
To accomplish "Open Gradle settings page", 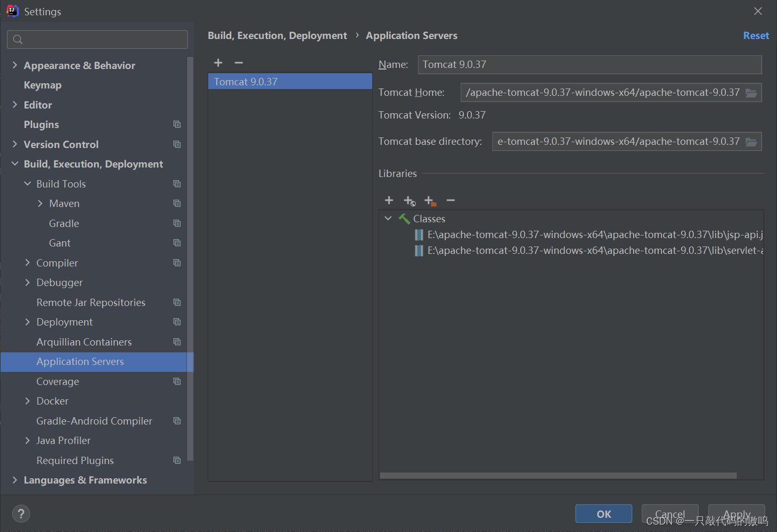I will click(x=64, y=223).
